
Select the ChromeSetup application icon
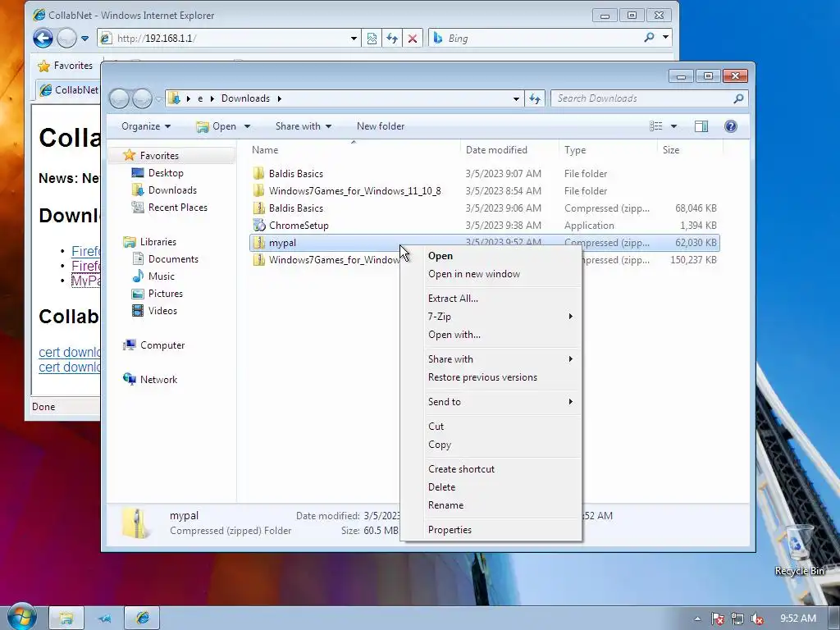tap(259, 225)
